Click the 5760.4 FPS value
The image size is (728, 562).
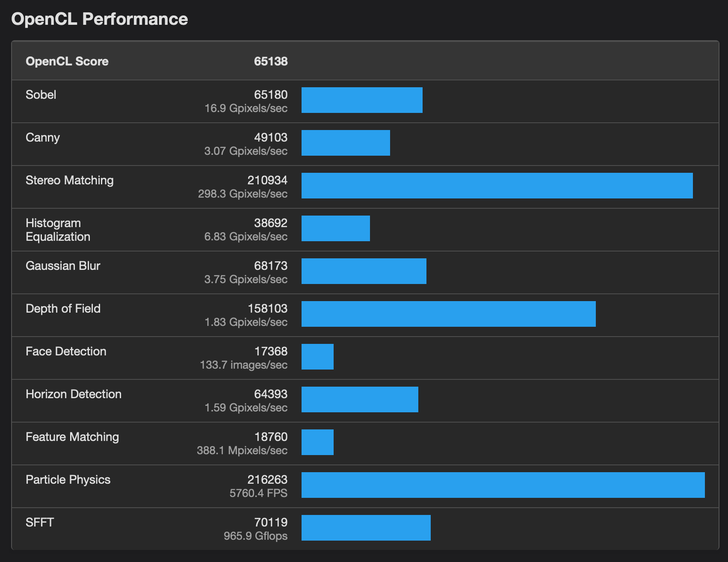(x=258, y=493)
